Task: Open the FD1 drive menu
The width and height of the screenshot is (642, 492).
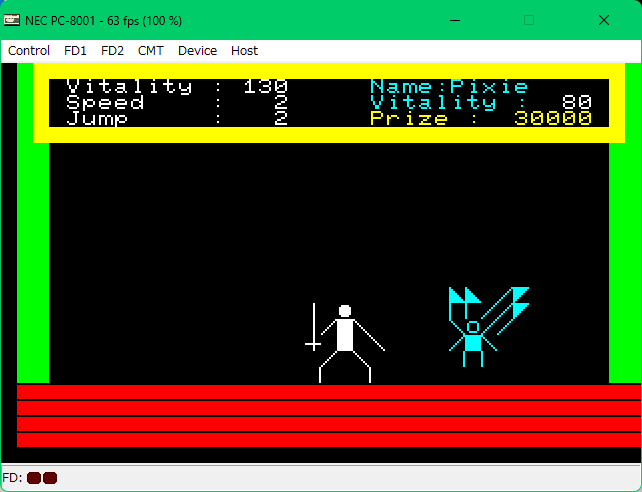Action: [75, 50]
